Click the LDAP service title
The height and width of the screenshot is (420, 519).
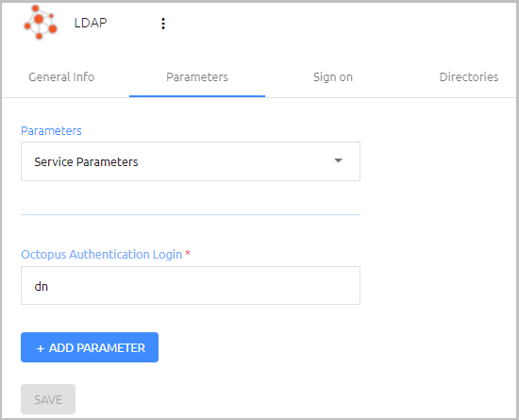tap(91, 23)
